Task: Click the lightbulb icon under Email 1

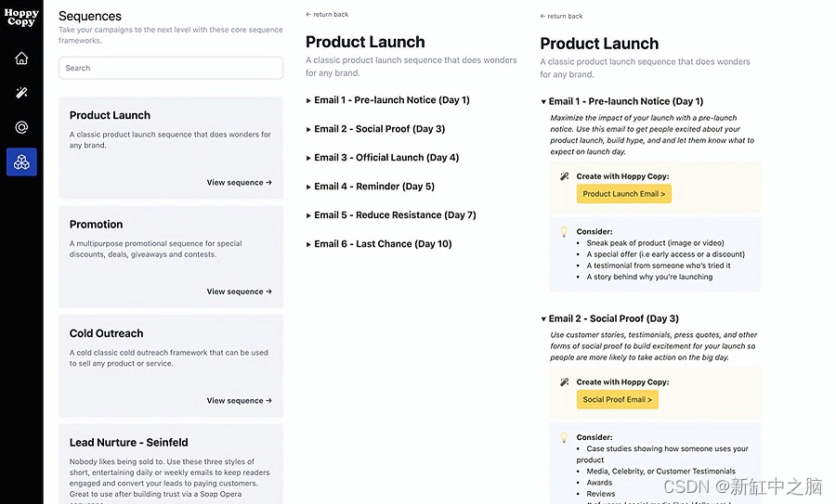Action: (x=564, y=232)
